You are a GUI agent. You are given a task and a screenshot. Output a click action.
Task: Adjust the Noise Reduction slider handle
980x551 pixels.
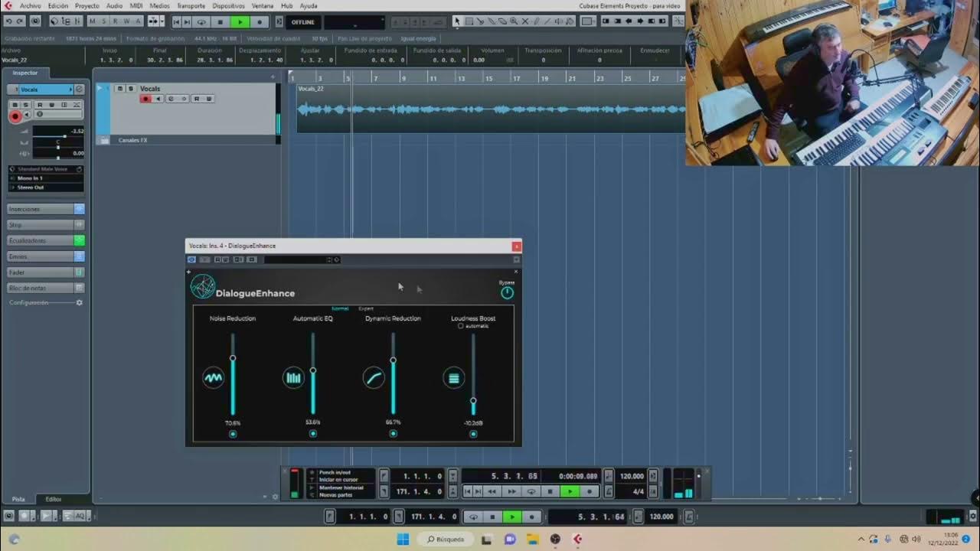click(x=233, y=358)
